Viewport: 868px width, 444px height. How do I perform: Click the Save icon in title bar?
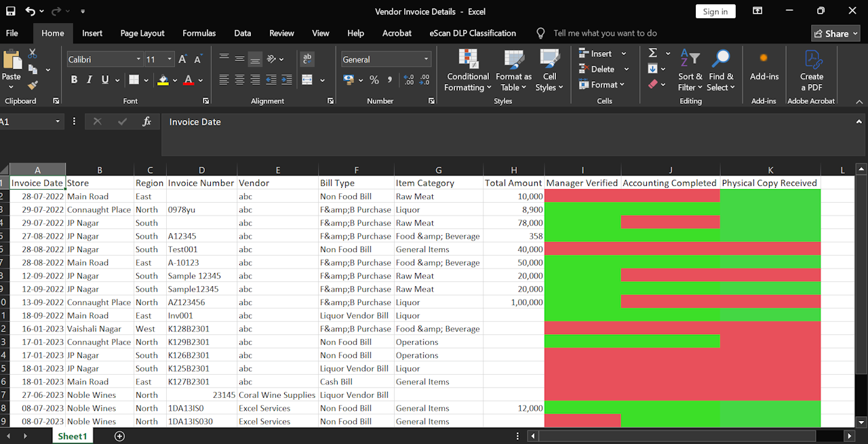[x=10, y=12]
